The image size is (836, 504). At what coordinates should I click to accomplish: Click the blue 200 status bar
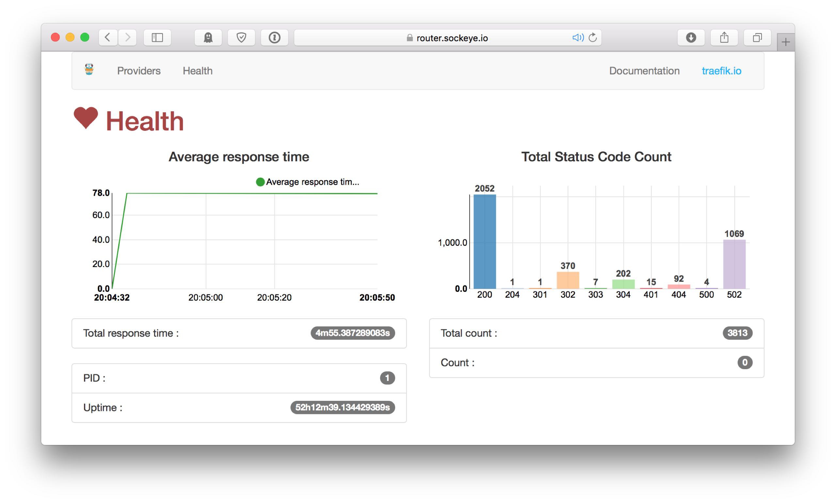(x=485, y=242)
